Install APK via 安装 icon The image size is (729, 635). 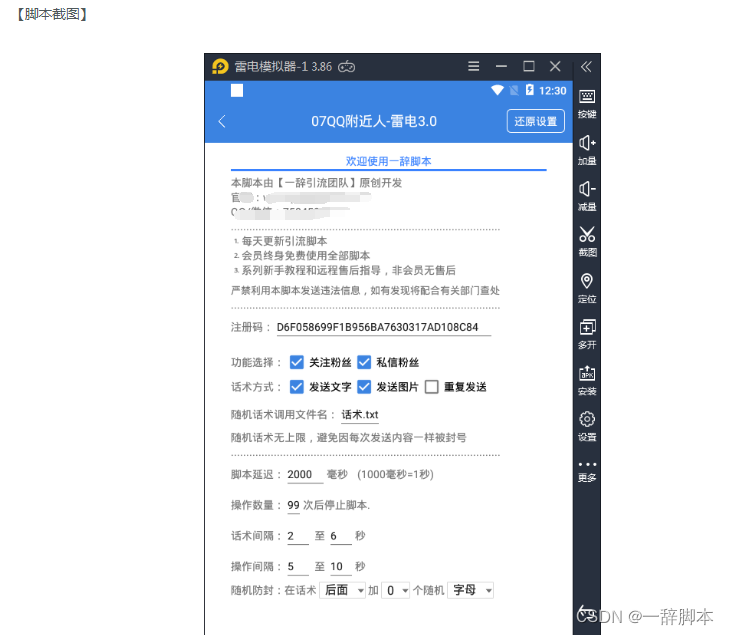pyautogui.click(x=587, y=380)
